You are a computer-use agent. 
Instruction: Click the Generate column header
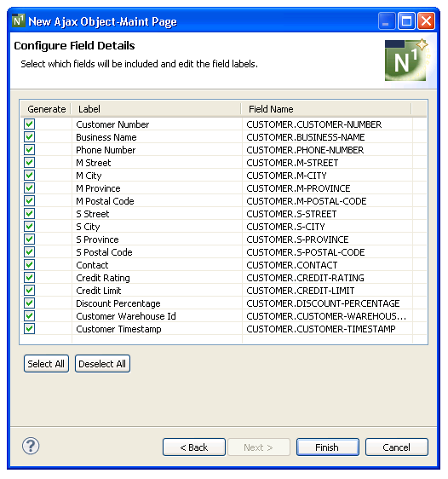click(46, 109)
